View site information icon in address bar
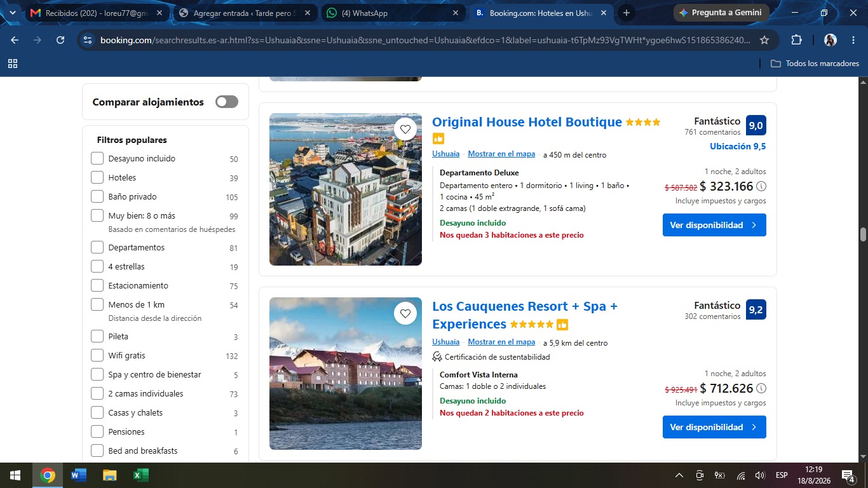The width and height of the screenshot is (868, 488). pyautogui.click(x=88, y=40)
